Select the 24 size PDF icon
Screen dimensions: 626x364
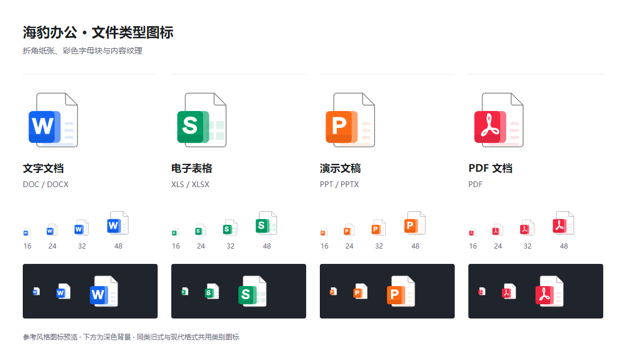[x=498, y=230]
